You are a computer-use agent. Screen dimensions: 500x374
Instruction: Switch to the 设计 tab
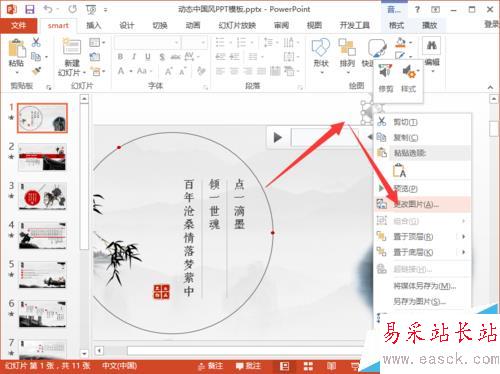[x=127, y=25]
